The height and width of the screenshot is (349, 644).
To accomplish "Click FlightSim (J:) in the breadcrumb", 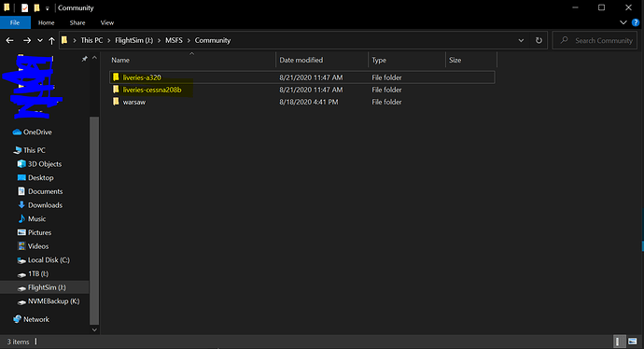I will point(133,40).
